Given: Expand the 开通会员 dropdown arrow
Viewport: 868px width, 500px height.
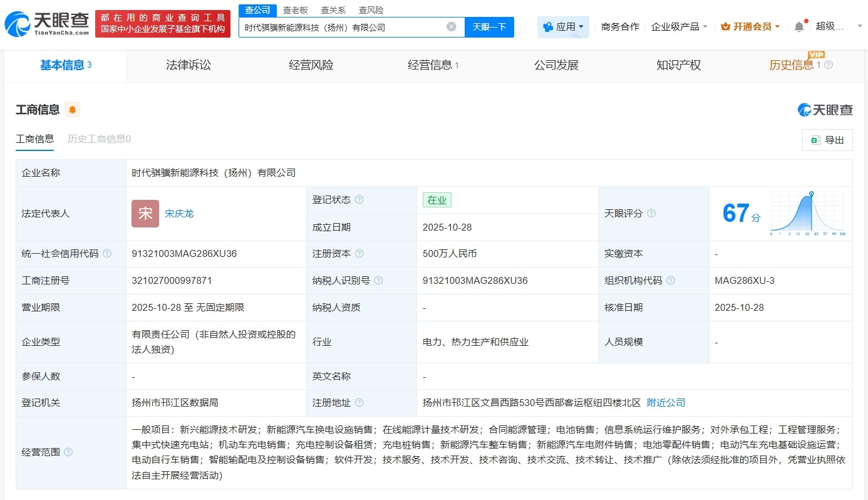Looking at the screenshot, I should click(778, 26).
